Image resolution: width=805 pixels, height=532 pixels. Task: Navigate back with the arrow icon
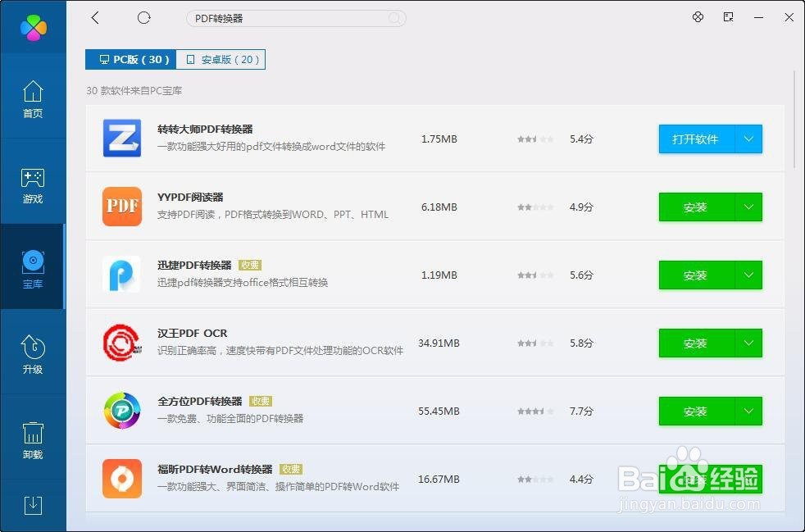[94, 17]
